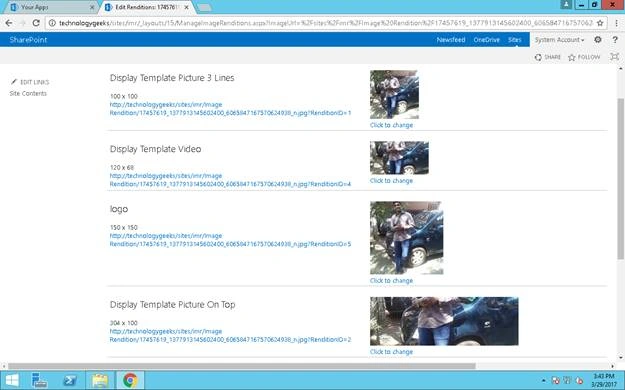This screenshot has width=625, height=390.
Task: Open OneDrive in the suite bar
Action: pos(486,39)
